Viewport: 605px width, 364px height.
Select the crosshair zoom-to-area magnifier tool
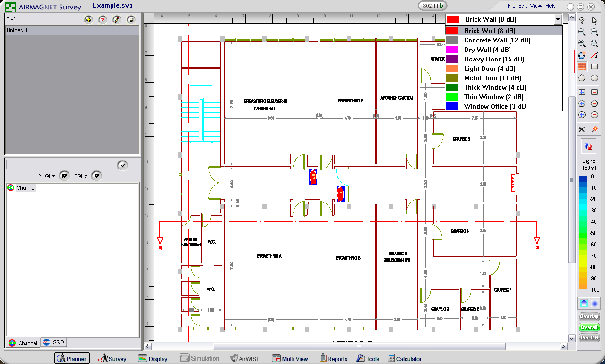tap(582, 43)
